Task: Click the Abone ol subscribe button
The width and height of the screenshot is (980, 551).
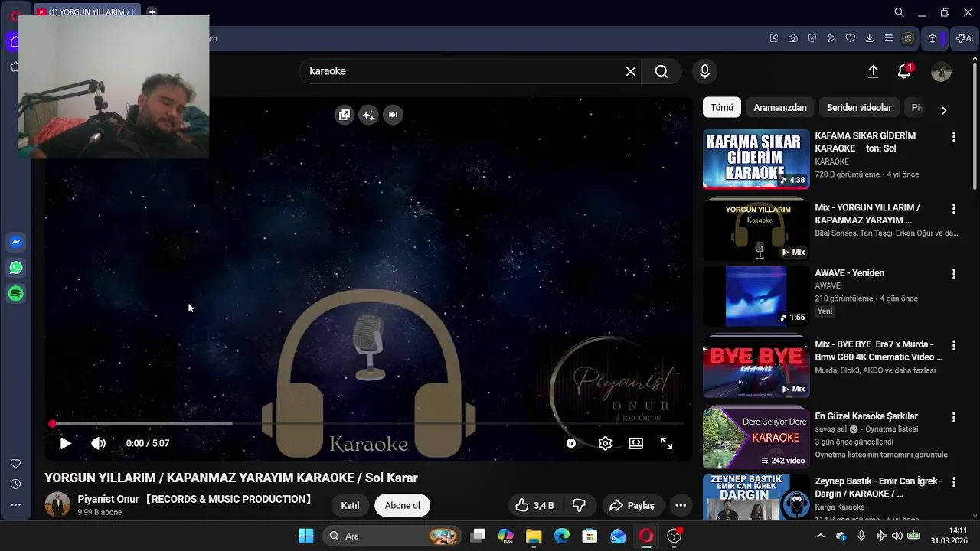Action: (402, 505)
